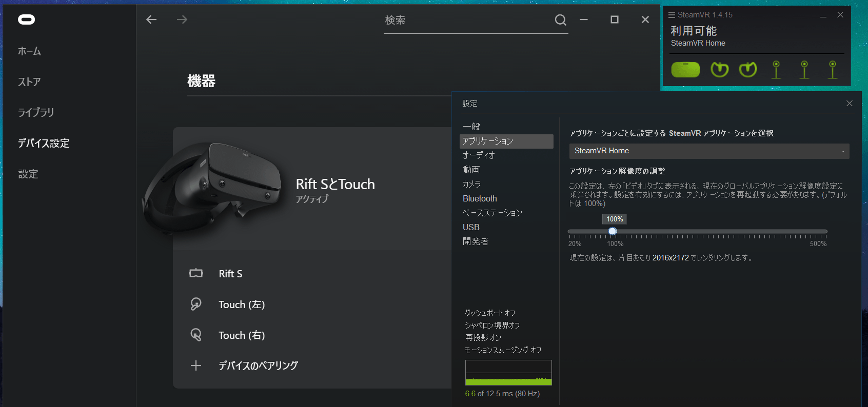This screenshot has height=407, width=868.
Task: Click the Rift S device row
Action: point(312,274)
